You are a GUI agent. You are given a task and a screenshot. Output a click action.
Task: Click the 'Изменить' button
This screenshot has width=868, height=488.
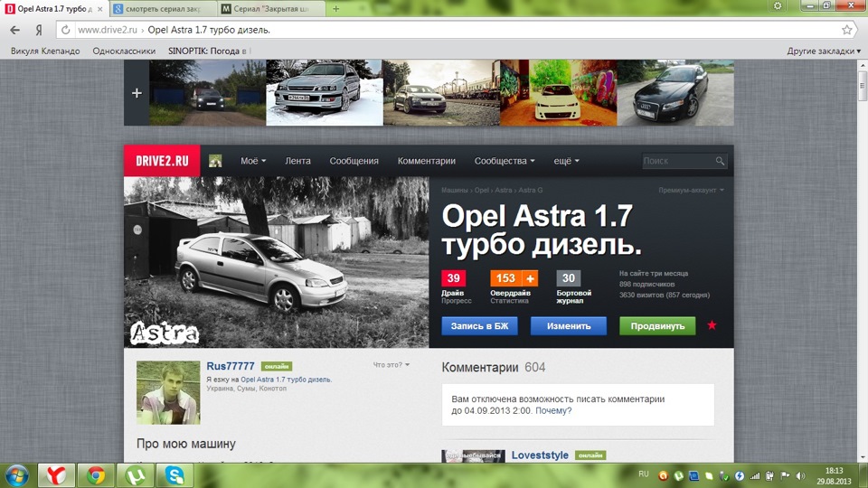point(569,326)
